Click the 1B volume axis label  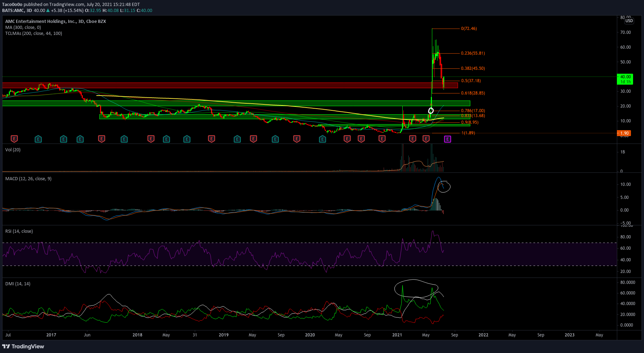point(623,152)
